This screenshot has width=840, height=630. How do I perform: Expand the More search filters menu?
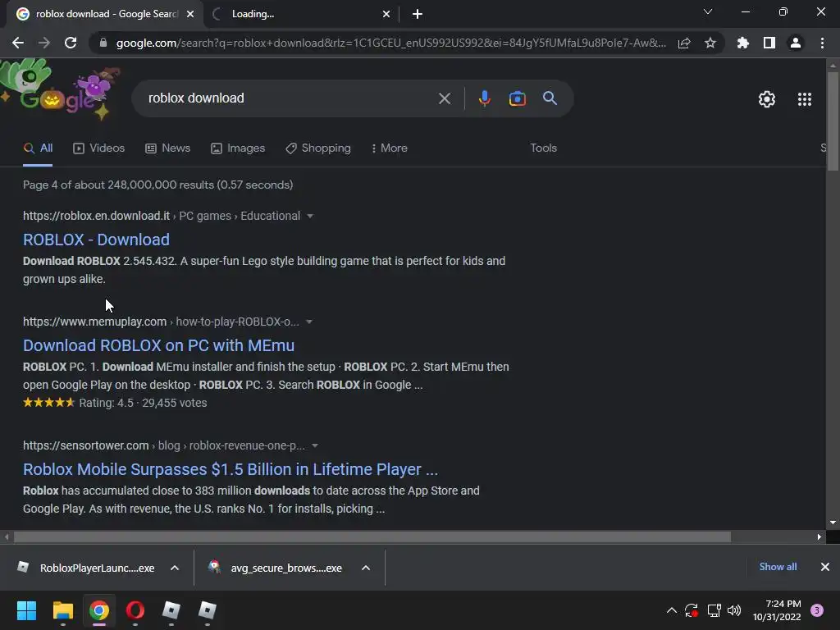pyautogui.click(x=390, y=148)
